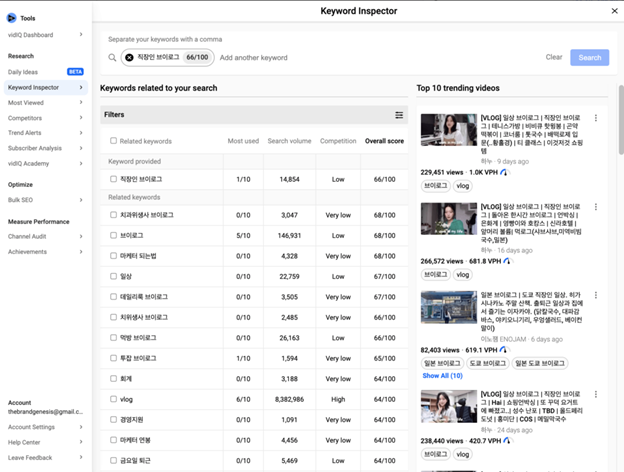Click the Show All (10) link
This screenshot has width=624, height=472.
click(x=443, y=376)
